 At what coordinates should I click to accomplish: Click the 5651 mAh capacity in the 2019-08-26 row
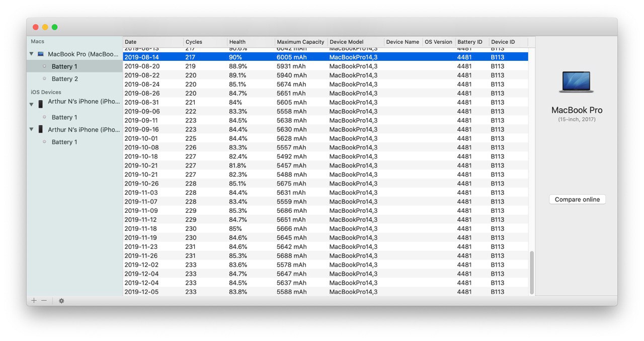tap(291, 94)
